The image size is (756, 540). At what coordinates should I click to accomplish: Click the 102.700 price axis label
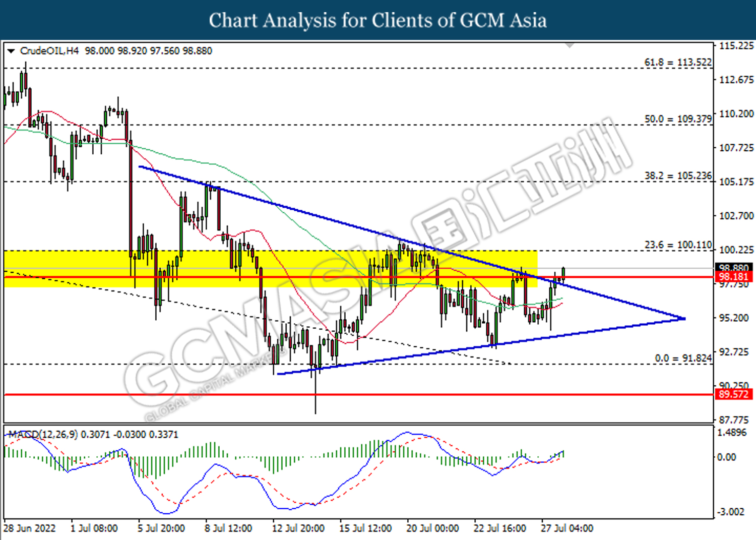[736, 216]
